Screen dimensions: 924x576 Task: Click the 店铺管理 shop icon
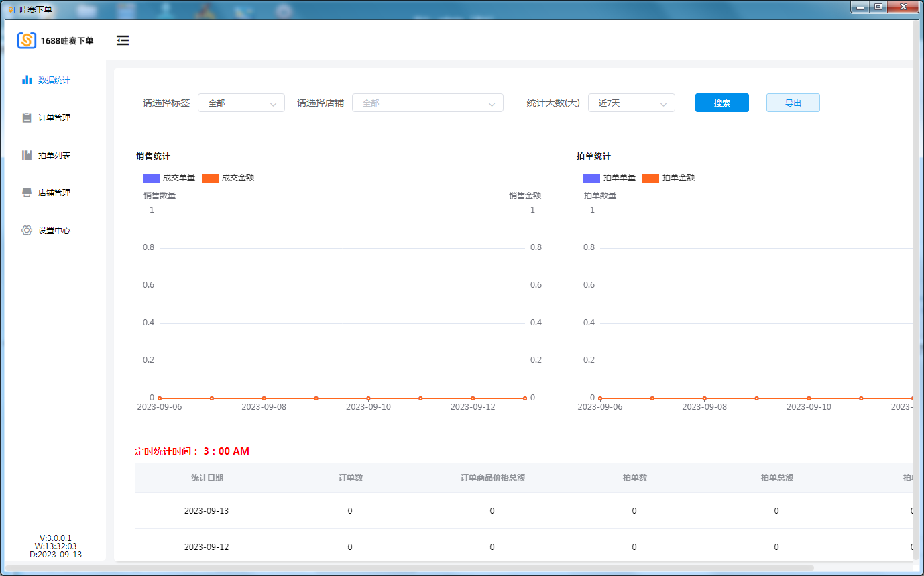pos(27,193)
